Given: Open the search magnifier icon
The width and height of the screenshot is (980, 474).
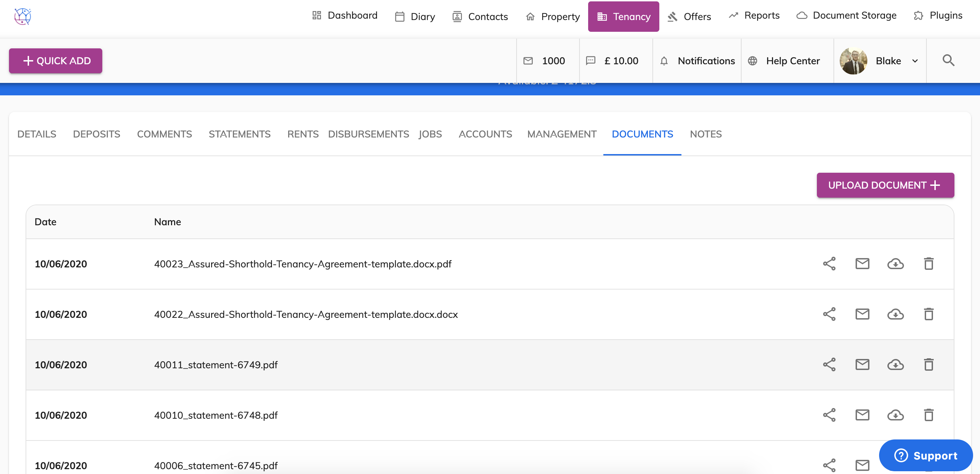Looking at the screenshot, I should point(948,60).
